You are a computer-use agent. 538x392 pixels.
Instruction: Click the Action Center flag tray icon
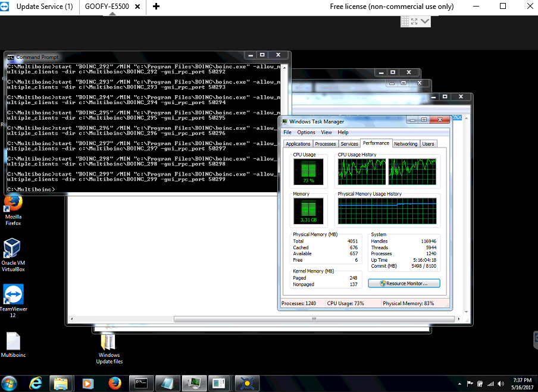pos(470,384)
